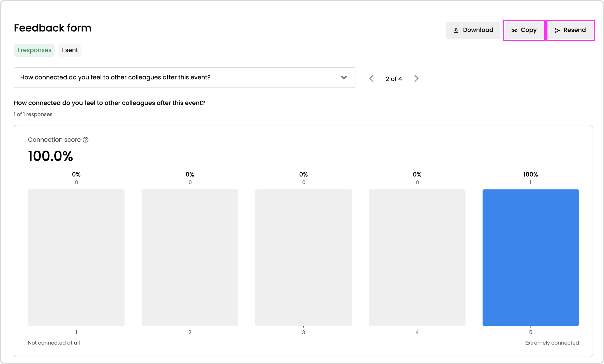Click the dropdown chevron arrow
Viewport: 604px width, 364px height.
click(x=344, y=78)
